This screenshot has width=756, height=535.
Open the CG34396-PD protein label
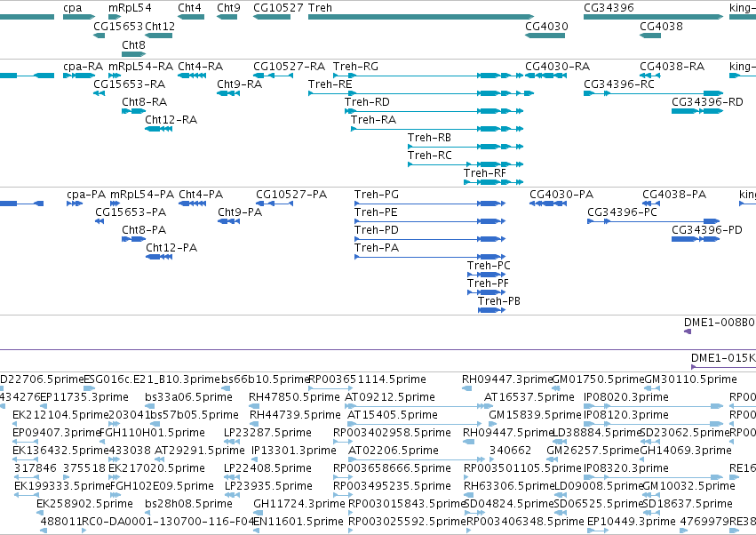point(707,230)
